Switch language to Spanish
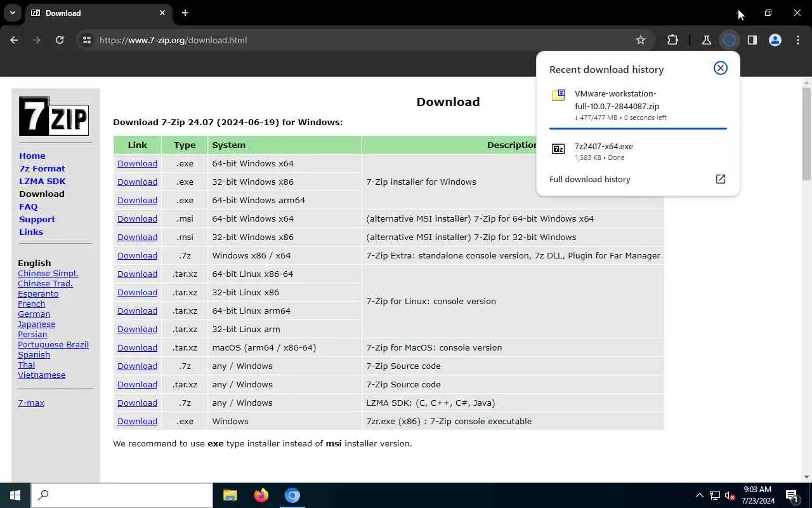 point(34,354)
